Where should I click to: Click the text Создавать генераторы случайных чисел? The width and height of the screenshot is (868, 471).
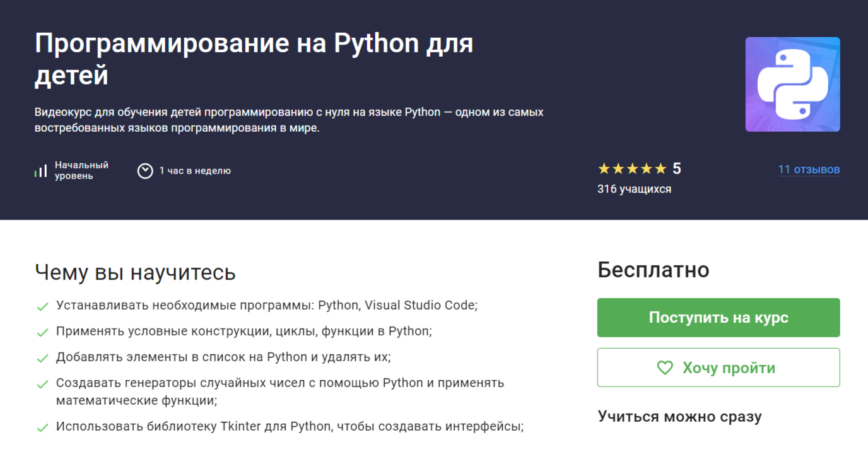click(280, 392)
